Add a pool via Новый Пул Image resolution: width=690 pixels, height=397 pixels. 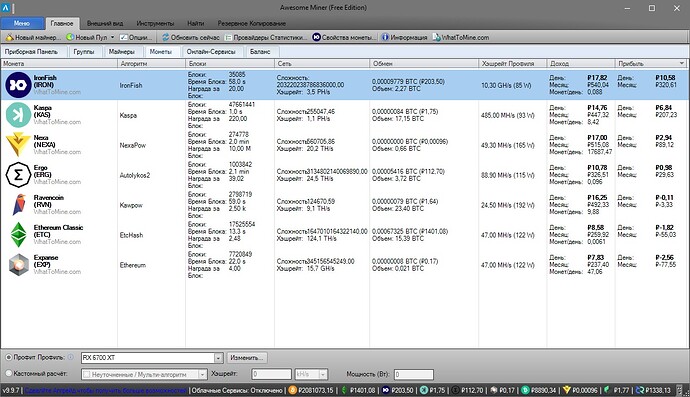(87, 37)
